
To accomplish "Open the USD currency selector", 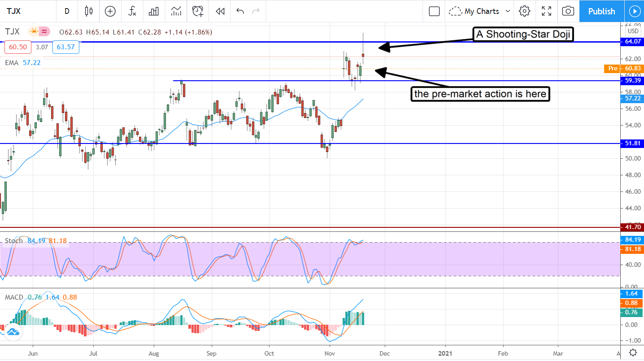I will pos(633,31).
